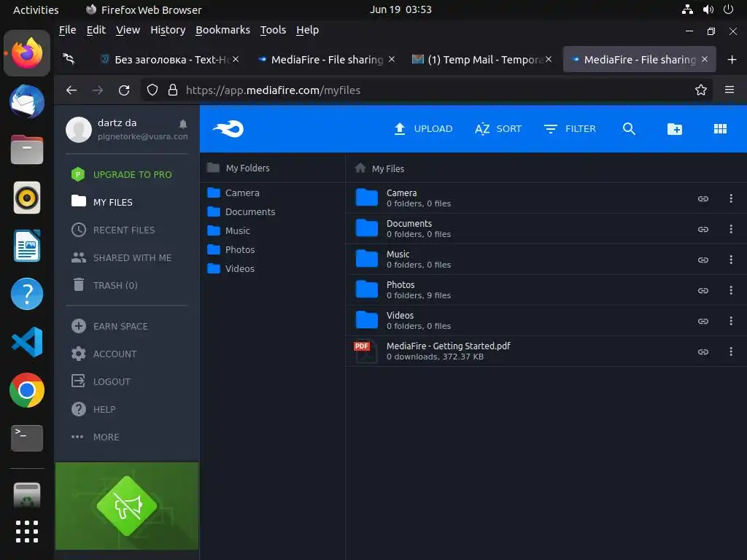This screenshot has width=747, height=560.
Task: Open more options for Photos folder
Action: point(731,290)
